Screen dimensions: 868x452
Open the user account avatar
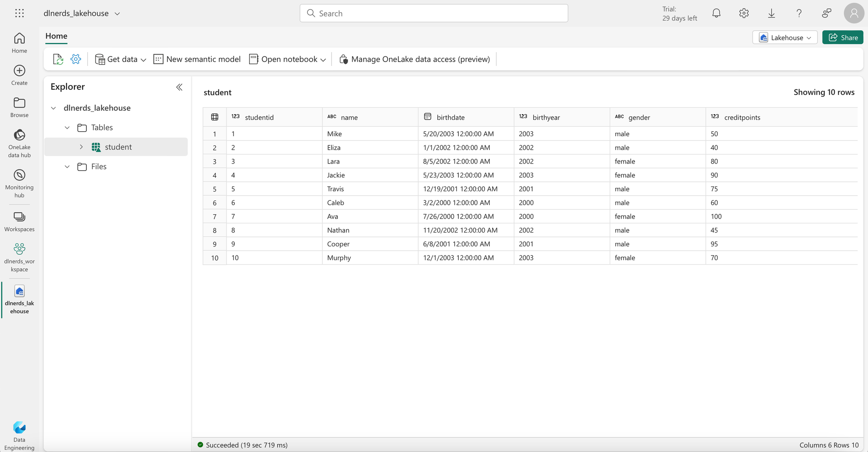pyautogui.click(x=854, y=13)
